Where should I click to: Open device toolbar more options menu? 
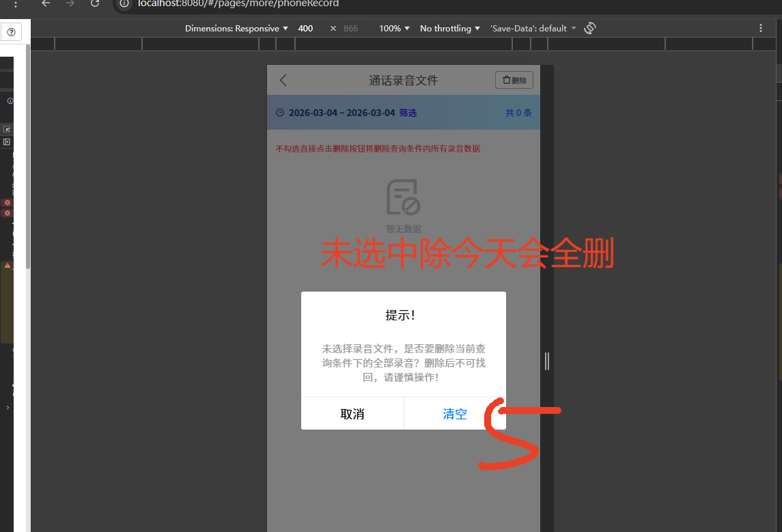point(761,29)
